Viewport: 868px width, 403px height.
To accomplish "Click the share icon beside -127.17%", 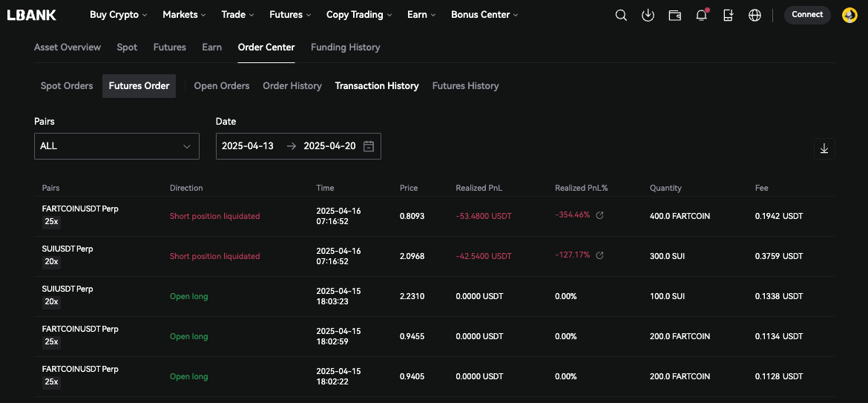I will [600, 255].
